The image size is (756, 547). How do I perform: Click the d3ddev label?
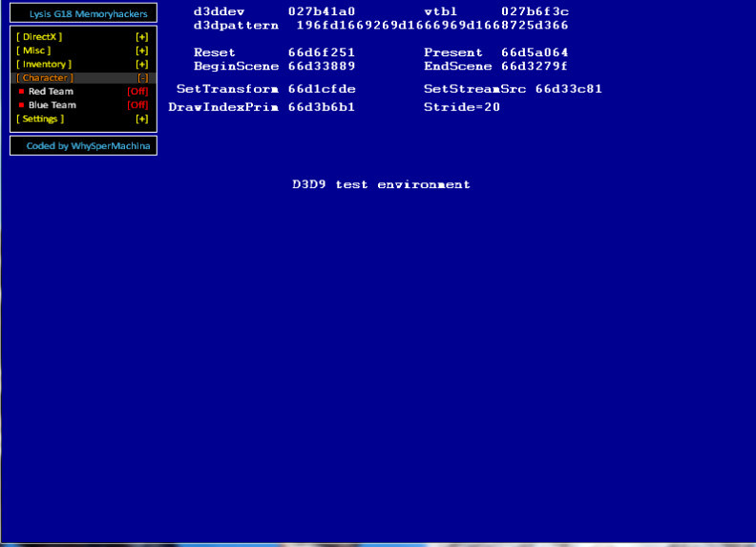click(x=220, y=11)
